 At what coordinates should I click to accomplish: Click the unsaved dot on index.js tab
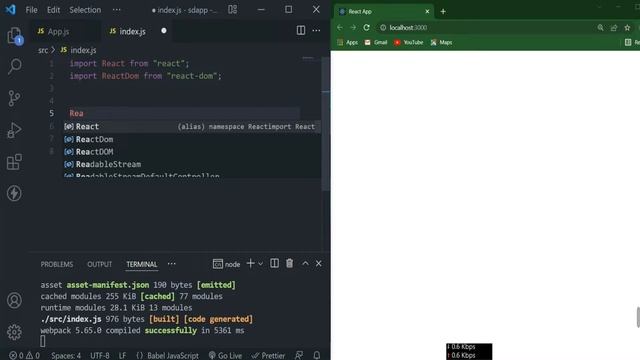pos(164,31)
